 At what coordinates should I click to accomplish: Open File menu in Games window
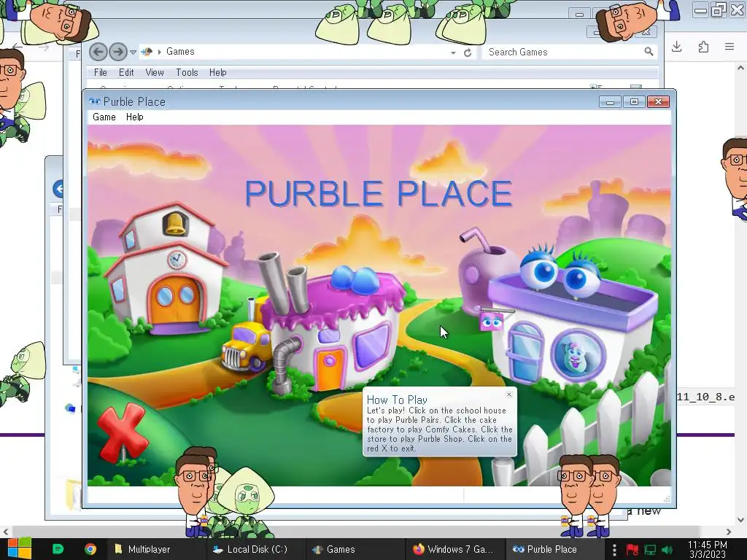100,72
